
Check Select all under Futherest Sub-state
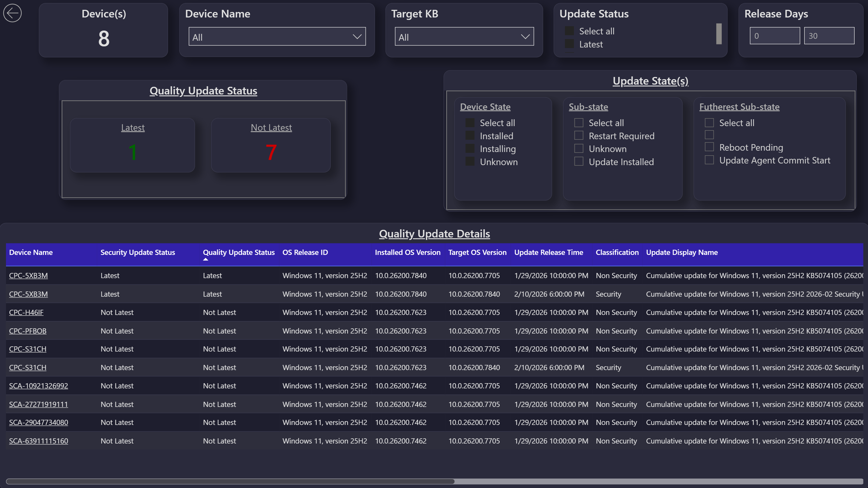(x=709, y=123)
